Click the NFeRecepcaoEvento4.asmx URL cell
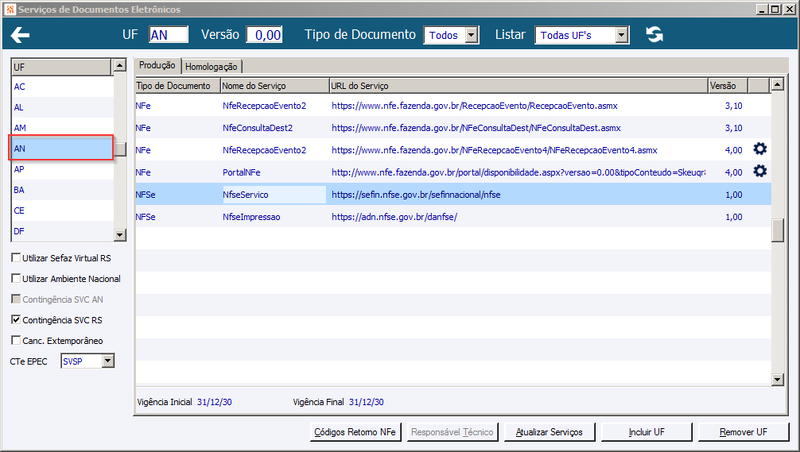 coord(494,150)
